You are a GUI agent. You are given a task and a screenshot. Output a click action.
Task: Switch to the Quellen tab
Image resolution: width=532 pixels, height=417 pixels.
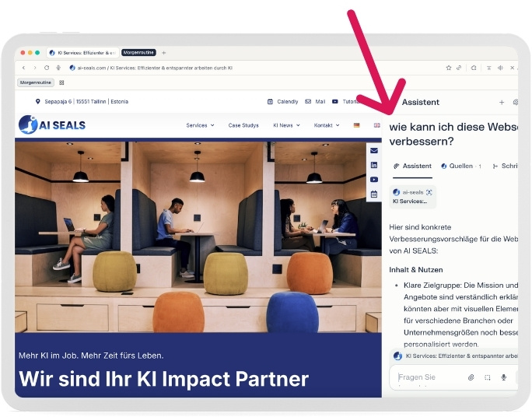click(x=460, y=166)
